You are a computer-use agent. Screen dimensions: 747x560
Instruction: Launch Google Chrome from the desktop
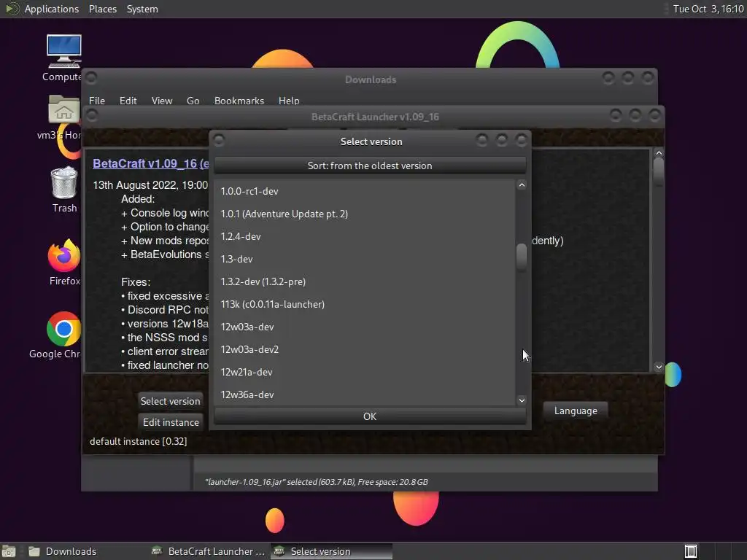tap(64, 329)
